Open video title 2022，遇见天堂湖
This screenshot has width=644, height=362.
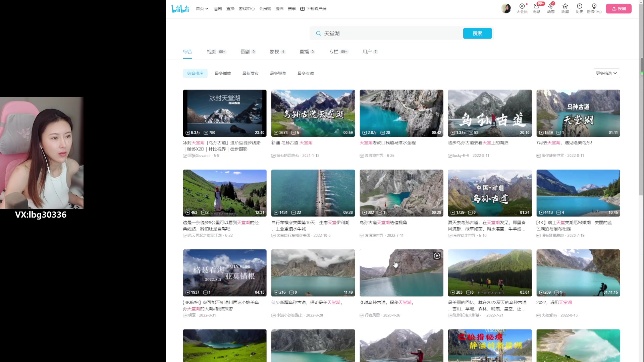click(x=554, y=302)
